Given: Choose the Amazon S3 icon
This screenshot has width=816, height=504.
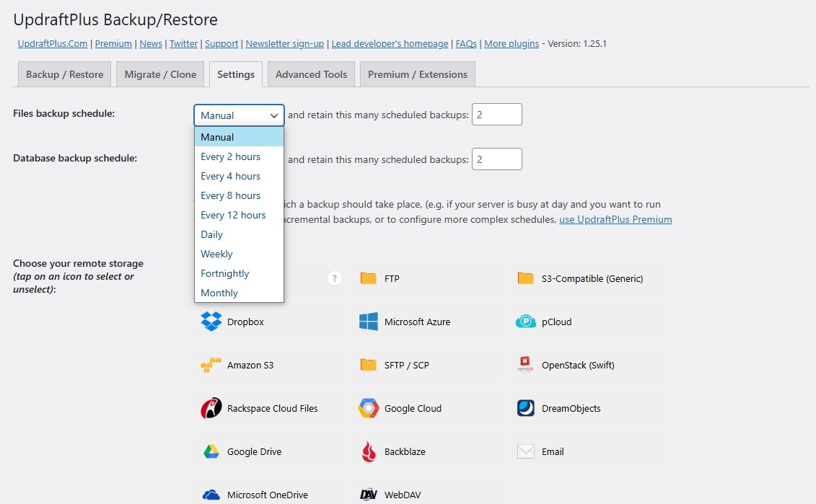Looking at the screenshot, I should (211, 365).
